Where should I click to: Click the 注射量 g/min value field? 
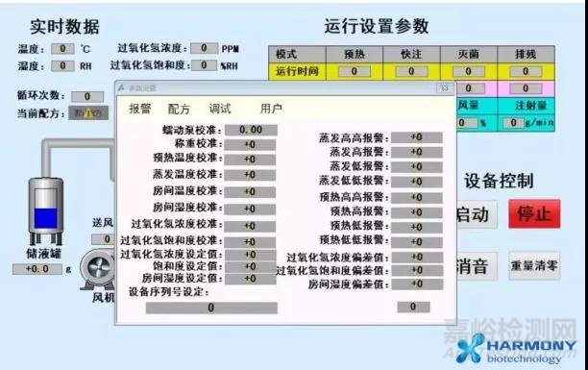tap(513, 123)
